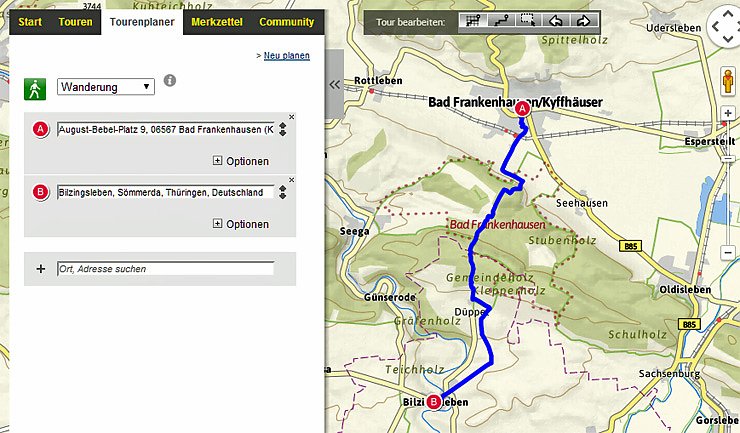Select the draw route points tool
Image resolution: width=740 pixels, height=433 pixels.
pyautogui.click(x=500, y=21)
